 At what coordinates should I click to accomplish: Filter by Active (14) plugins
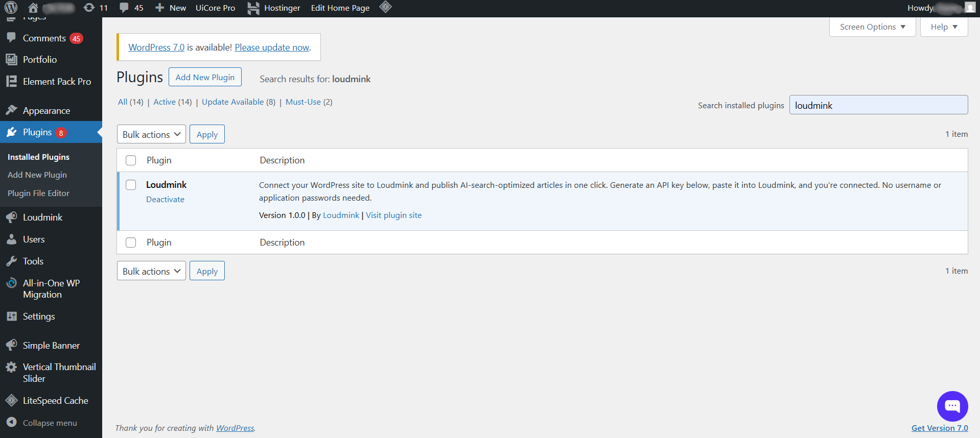point(173,102)
